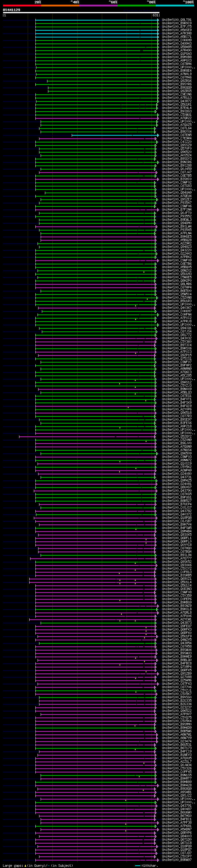This screenshot has width=197, height=868.
Task: Select hit label UniRef100_C7E9R4
Action: click(177, 139)
